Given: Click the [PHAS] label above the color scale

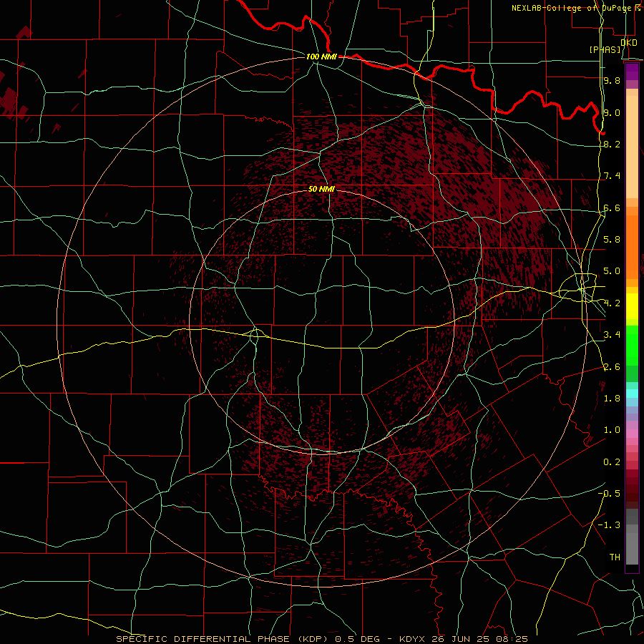Looking at the screenshot, I should (605, 49).
